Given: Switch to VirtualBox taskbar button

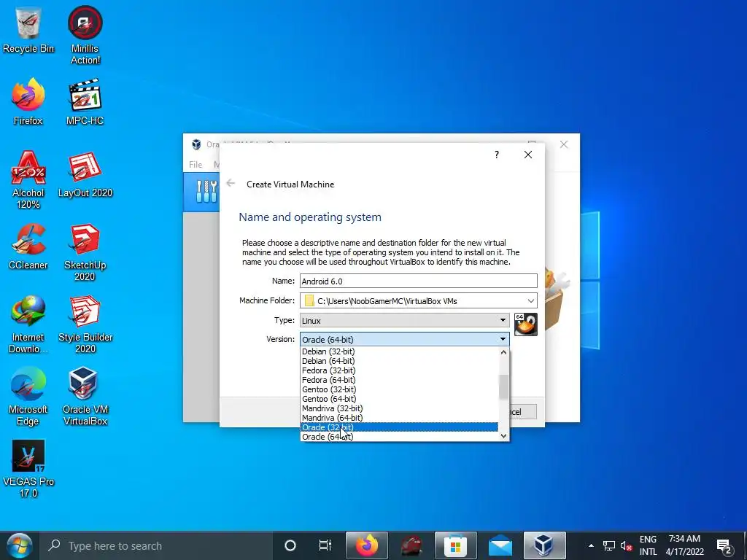Looking at the screenshot, I should (544, 545).
